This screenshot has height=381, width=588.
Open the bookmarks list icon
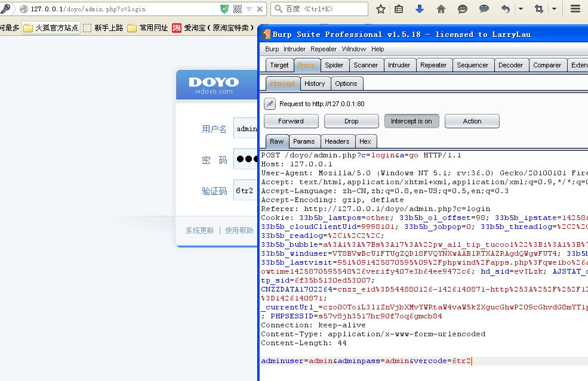pos(399,9)
